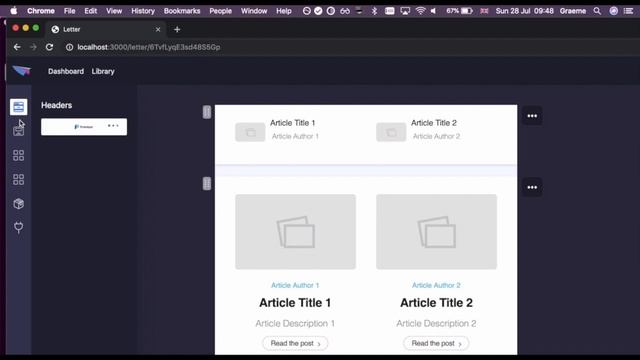The height and width of the screenshot is (360, 640).
Task: Open Bluetooth menu bar icon
Action: 374,11
